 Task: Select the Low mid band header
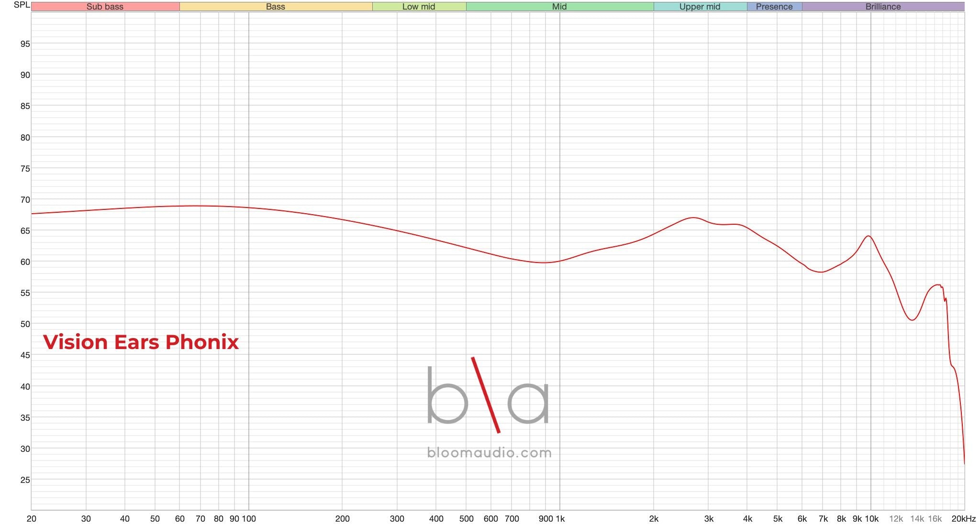[x=419, y=7]
